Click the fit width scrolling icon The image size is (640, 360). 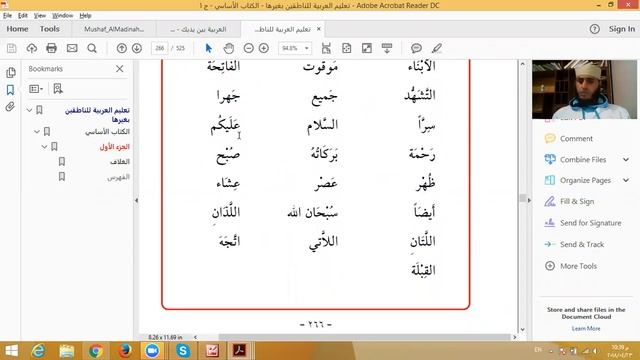326,48
